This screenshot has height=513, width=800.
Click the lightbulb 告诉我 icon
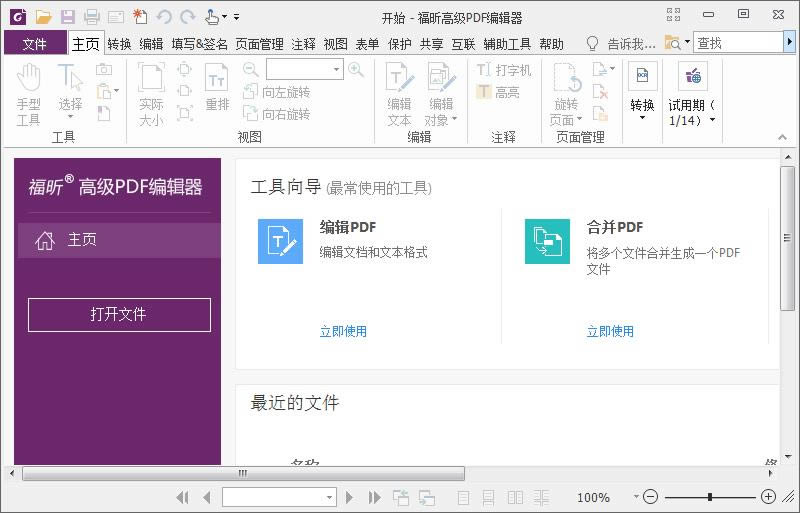pyautogui.click(x=592, y=44)
